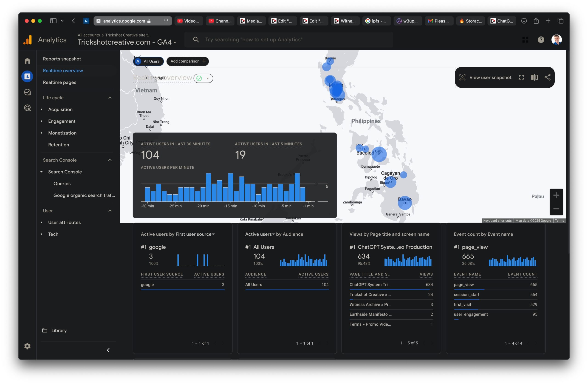Click View user snapshot label
This screenshot has height=384, width=588.
490,77
